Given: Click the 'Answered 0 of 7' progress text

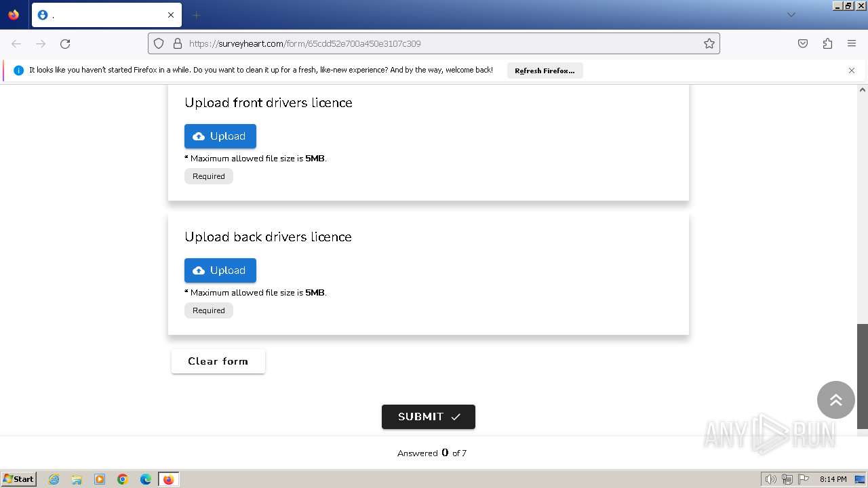Looking at the screenshot, I should [432, 453].
